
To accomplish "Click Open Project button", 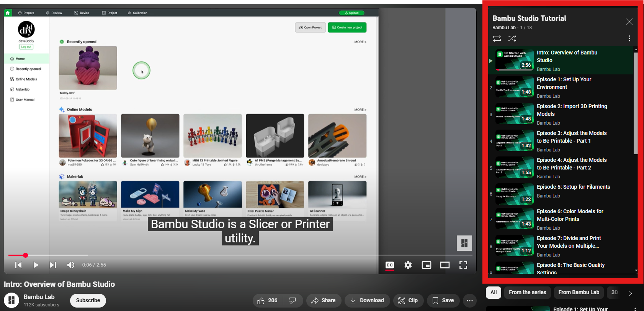I will point(311,27).
